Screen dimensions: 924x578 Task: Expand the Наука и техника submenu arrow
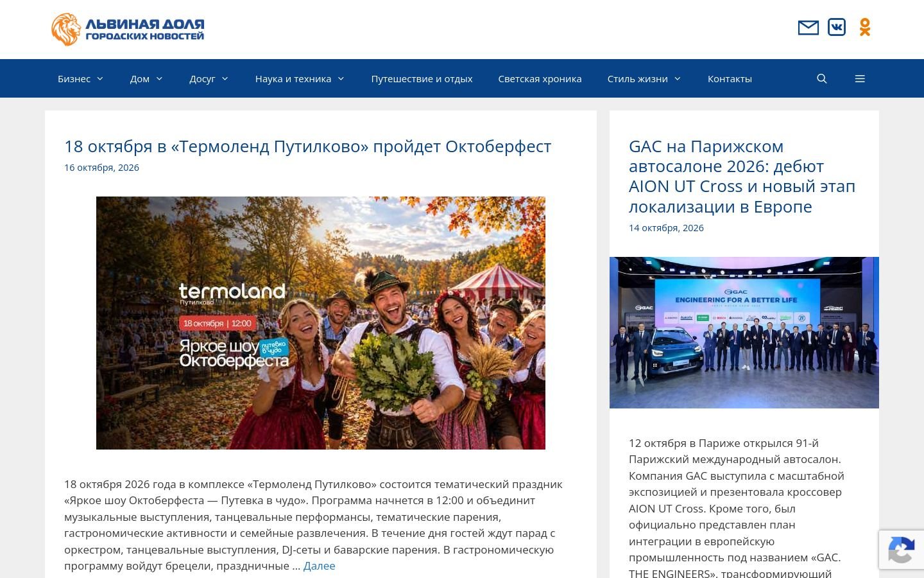(x=341, y=78)
